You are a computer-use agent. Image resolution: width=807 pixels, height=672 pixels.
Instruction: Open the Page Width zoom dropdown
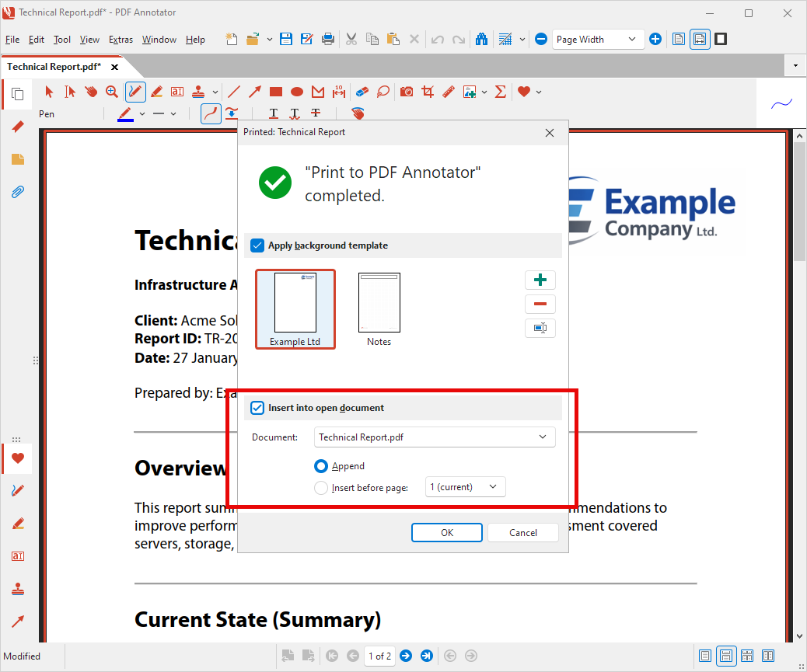coord(597,38)
